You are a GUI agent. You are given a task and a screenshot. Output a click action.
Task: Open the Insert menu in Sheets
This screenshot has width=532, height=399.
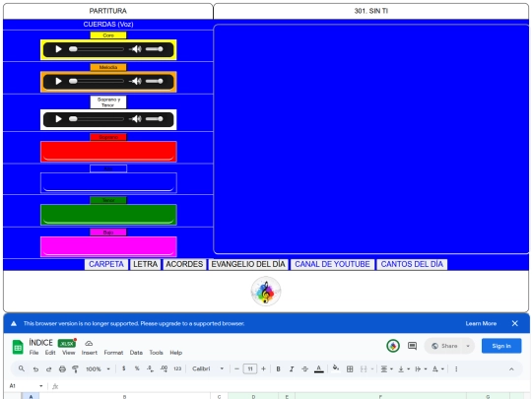(x=90, y=353)
